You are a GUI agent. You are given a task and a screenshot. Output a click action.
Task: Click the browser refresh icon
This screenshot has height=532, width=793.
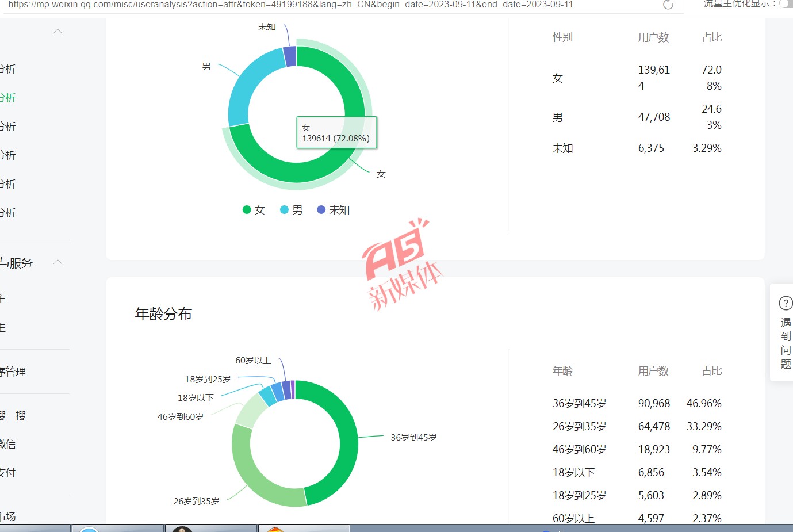click(x=668, y=5)
